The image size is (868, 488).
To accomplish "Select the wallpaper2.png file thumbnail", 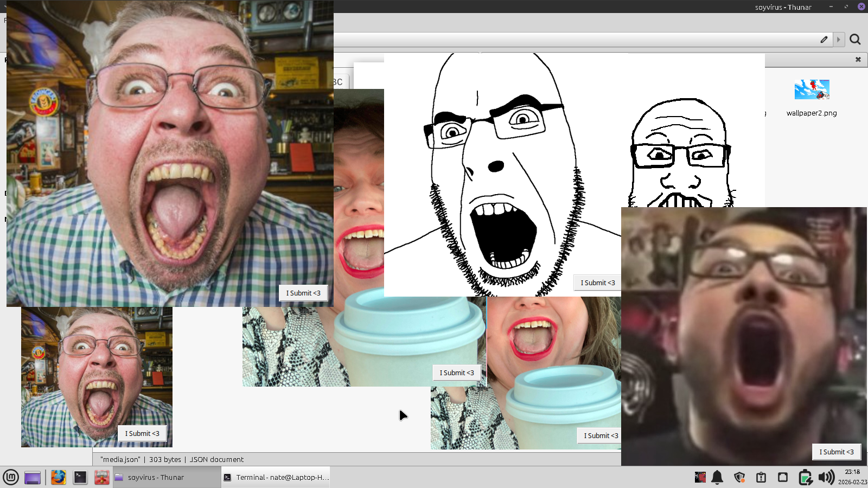I will 812,90.
